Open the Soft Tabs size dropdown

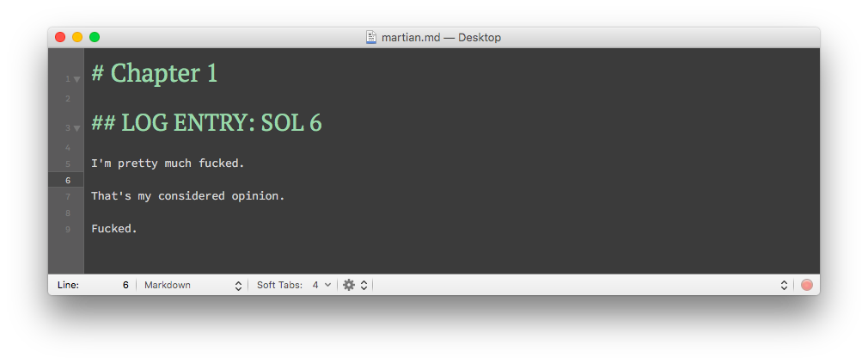321,285
